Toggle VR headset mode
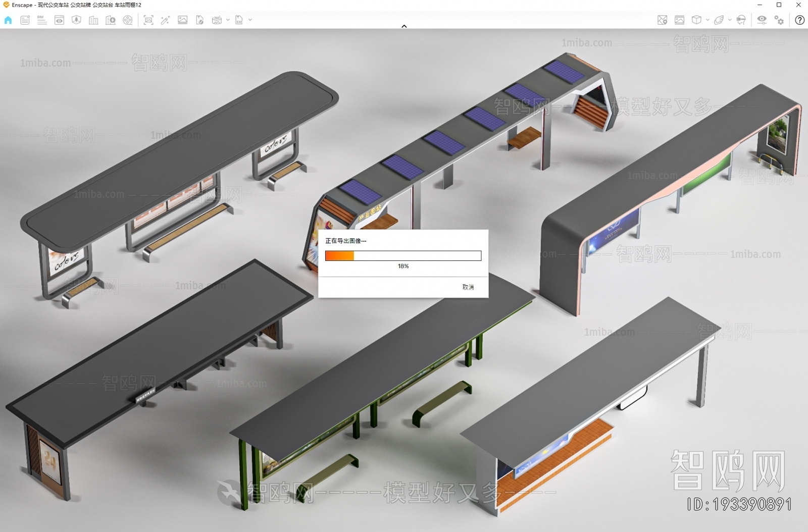This screenshot has height=532, width=808. click(x=741, y=20)
